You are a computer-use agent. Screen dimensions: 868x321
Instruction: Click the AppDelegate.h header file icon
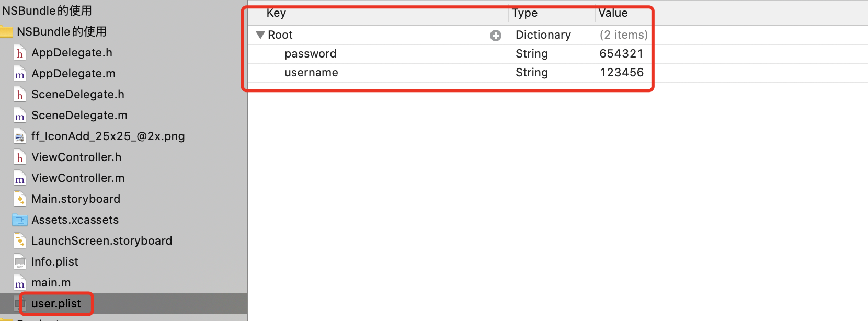(x=20, y=53)
